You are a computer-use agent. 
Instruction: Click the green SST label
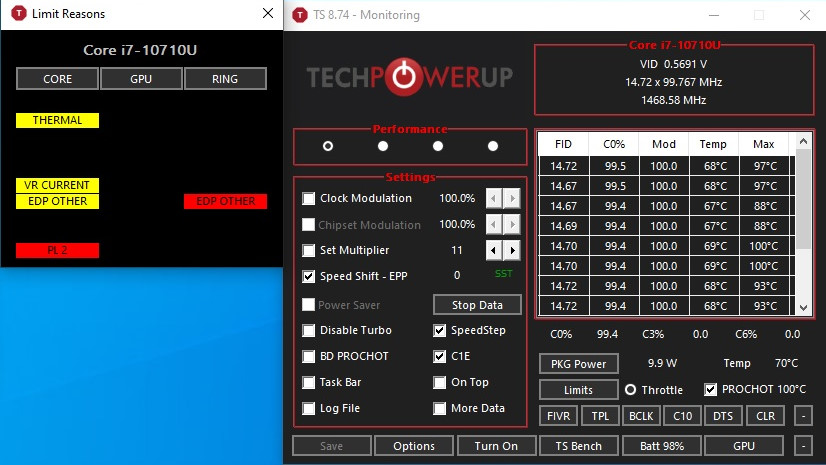point(504,274)
